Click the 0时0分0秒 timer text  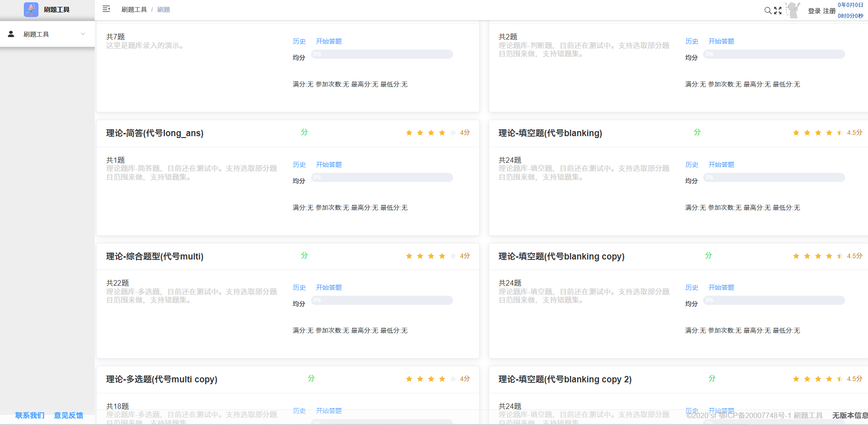click(851, 16)
